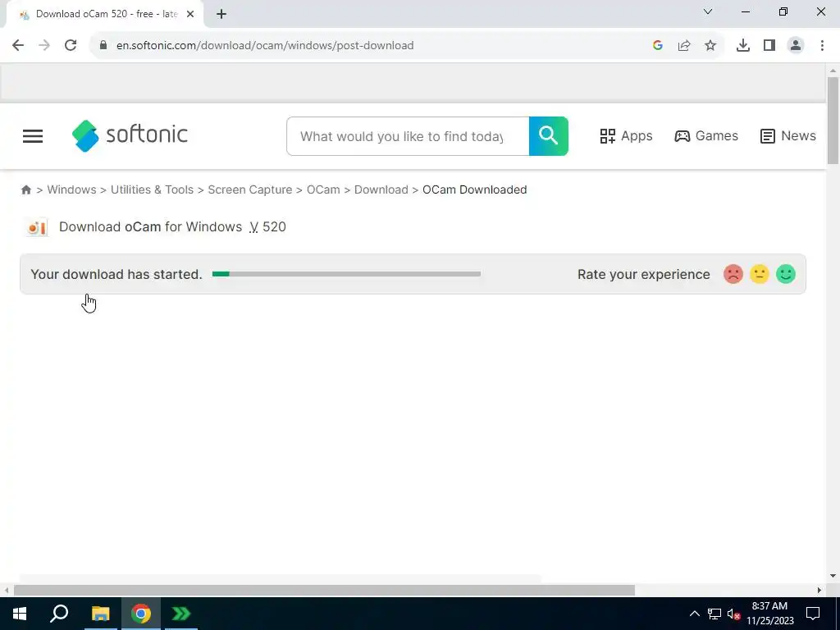
Task: Click the address bar URL
Action: coord(265,46)
